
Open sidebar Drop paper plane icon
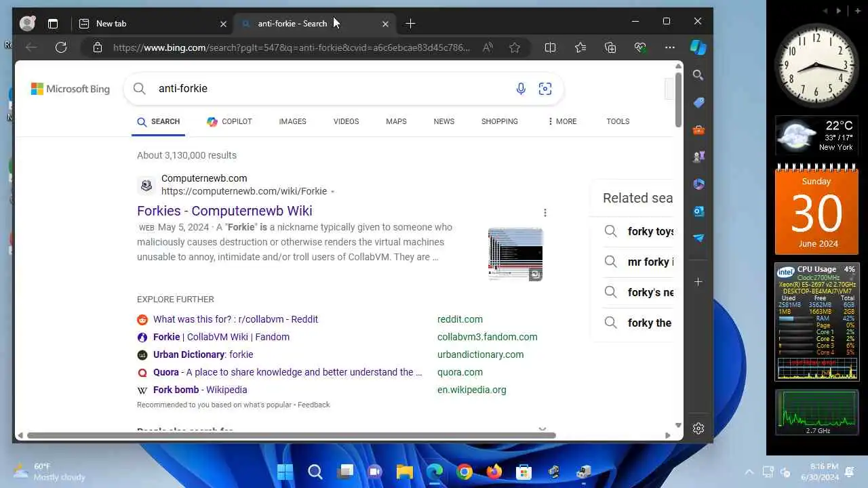pos(698,238)
